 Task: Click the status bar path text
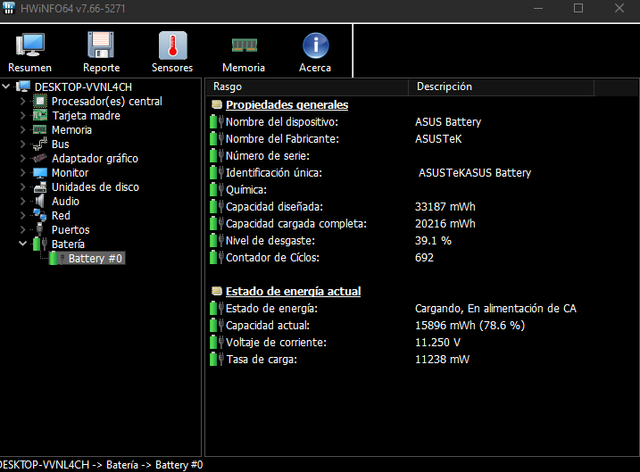coord(101,465)
